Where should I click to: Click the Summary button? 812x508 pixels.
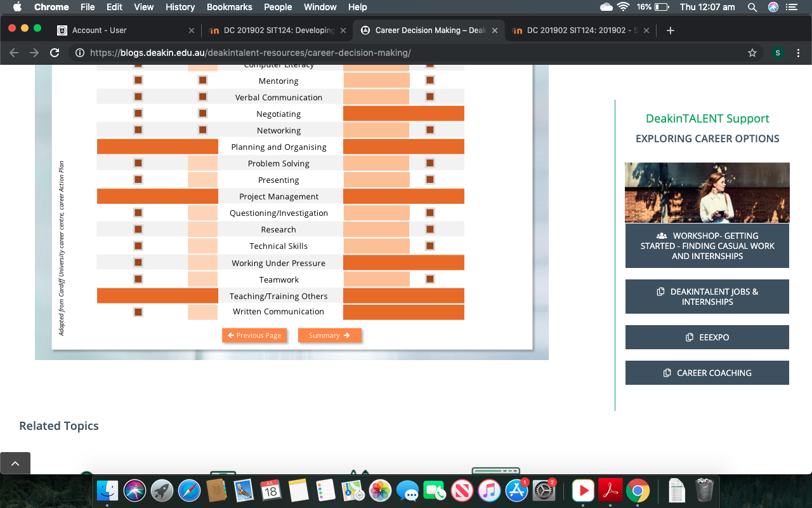click(329, 335)
